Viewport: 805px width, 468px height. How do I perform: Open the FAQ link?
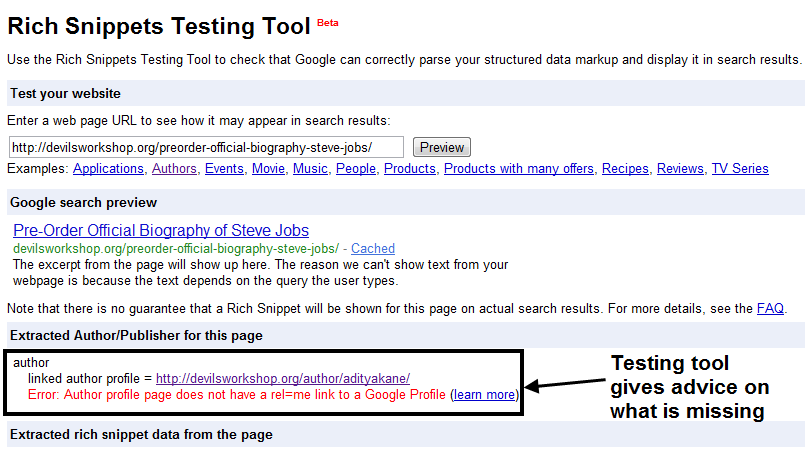click(x=770, y=308)
